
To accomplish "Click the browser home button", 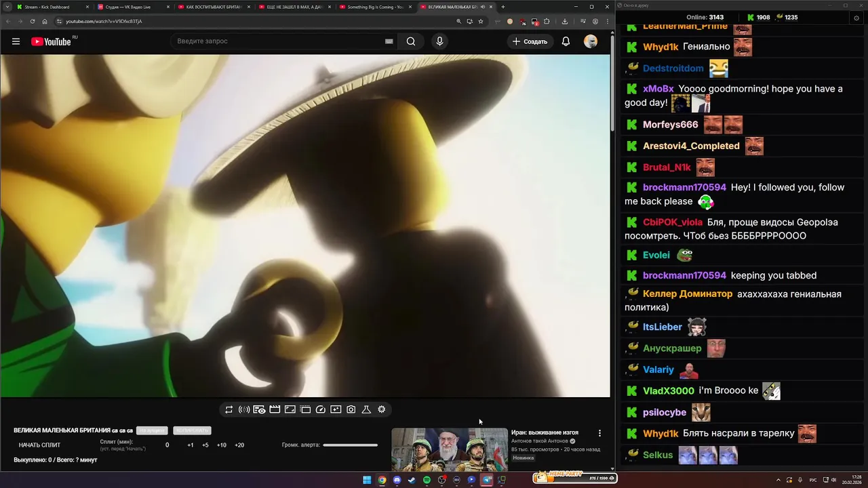I will pyautogui.click(x=44, y=21).
